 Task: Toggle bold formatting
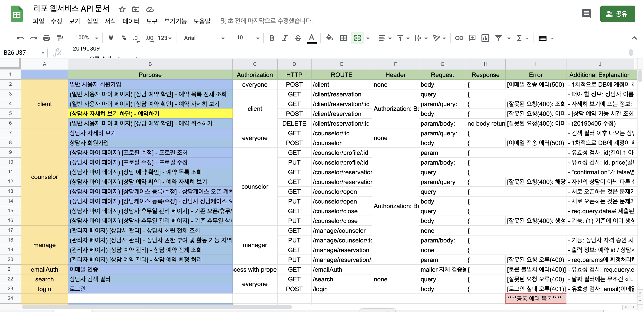[272, 38]
